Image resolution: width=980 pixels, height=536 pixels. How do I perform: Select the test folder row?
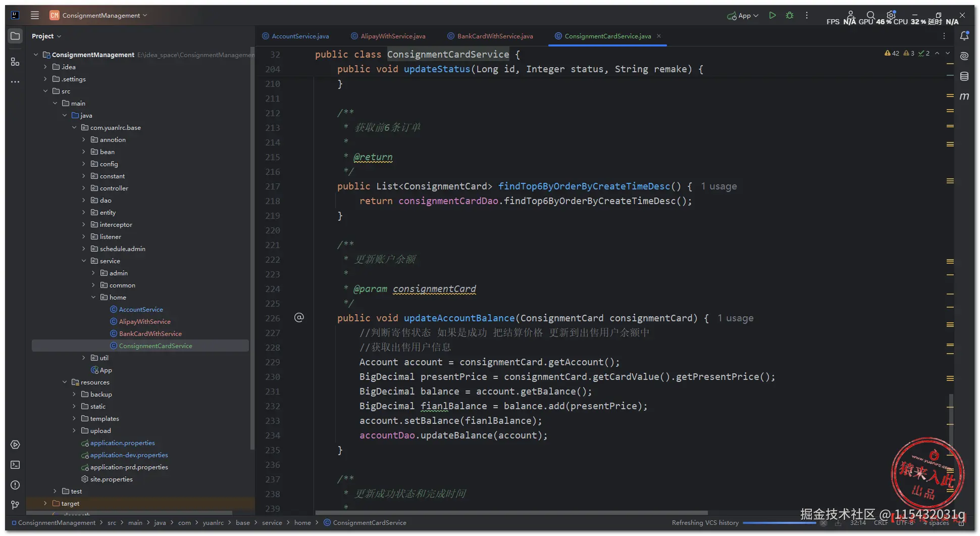140,491
